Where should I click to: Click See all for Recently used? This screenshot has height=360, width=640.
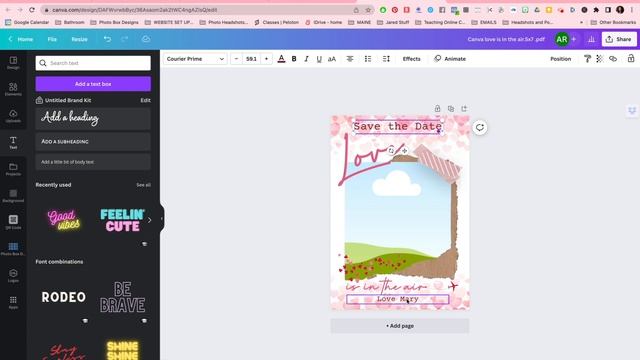coord(143,185)
